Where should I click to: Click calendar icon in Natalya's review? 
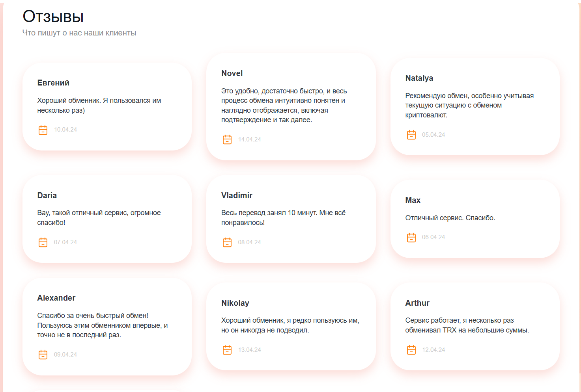[411, 135]
